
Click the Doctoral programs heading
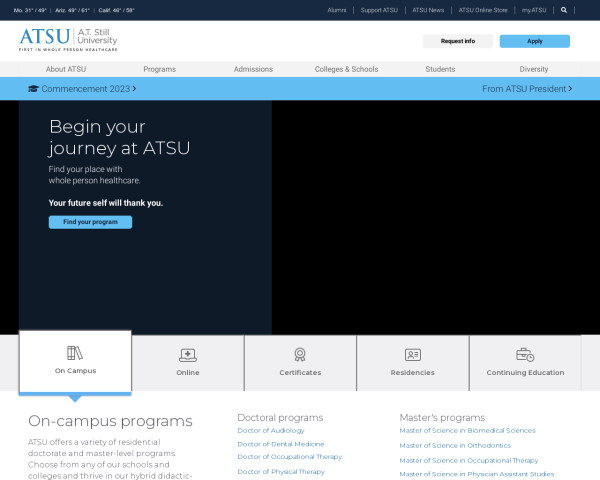[280, 418]
